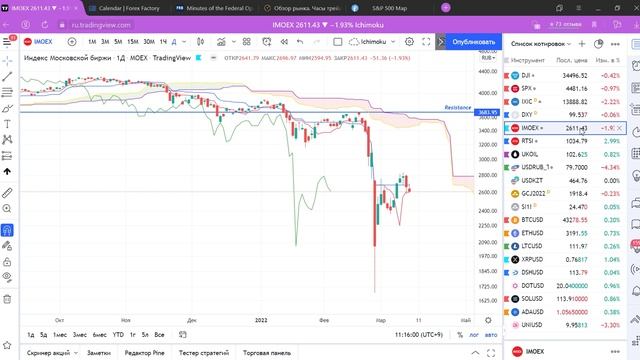Click the blue Publish button
Viewport: 640px width, 360px height.
(x=473, y=42)
